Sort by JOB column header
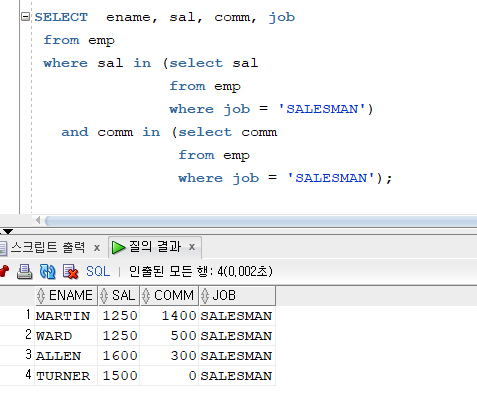This screenshot has height=393, width=477. coord(237,295)
